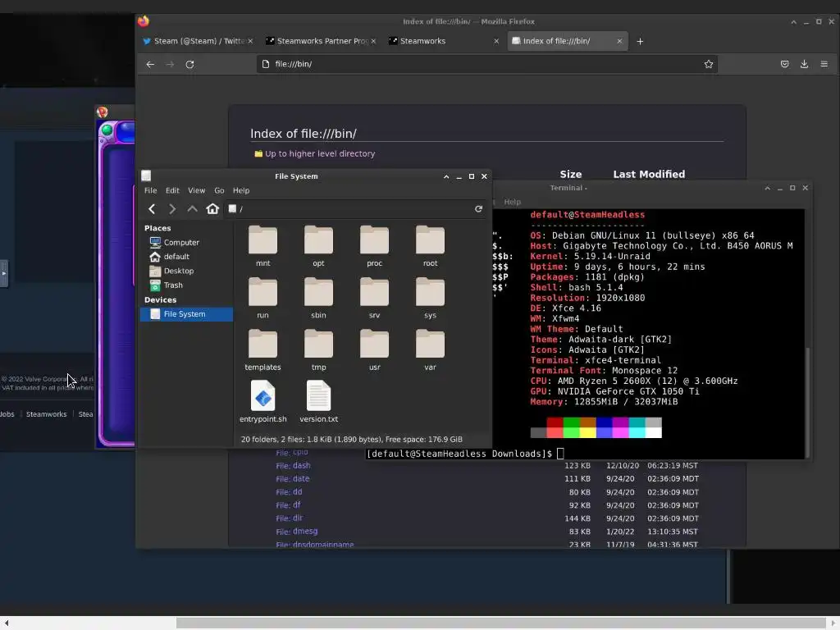This screenshot has width=840, height=630.
Task: Select the version.txt file
Action: point(319,401)
